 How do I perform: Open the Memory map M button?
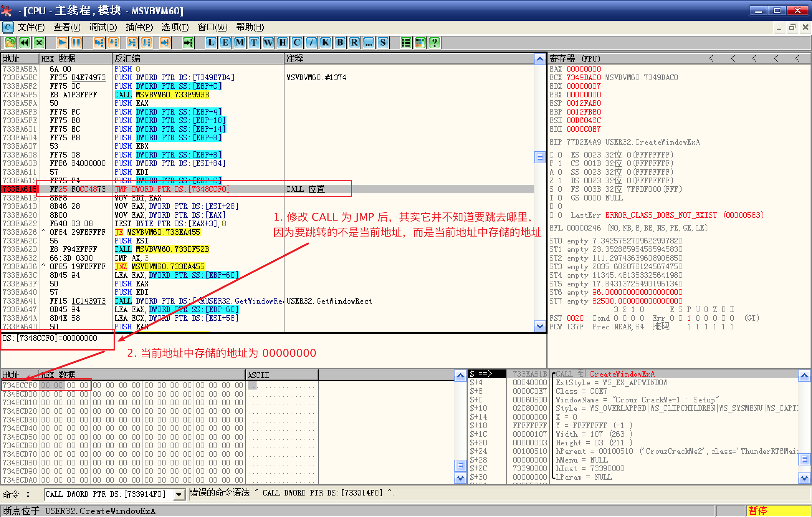click(240, 43)
